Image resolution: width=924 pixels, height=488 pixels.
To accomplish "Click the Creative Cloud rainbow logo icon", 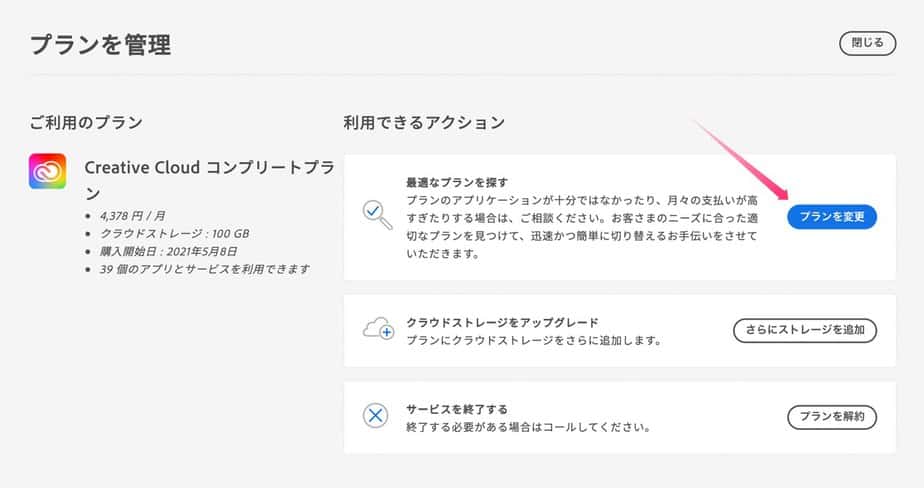I will [48, 172].
